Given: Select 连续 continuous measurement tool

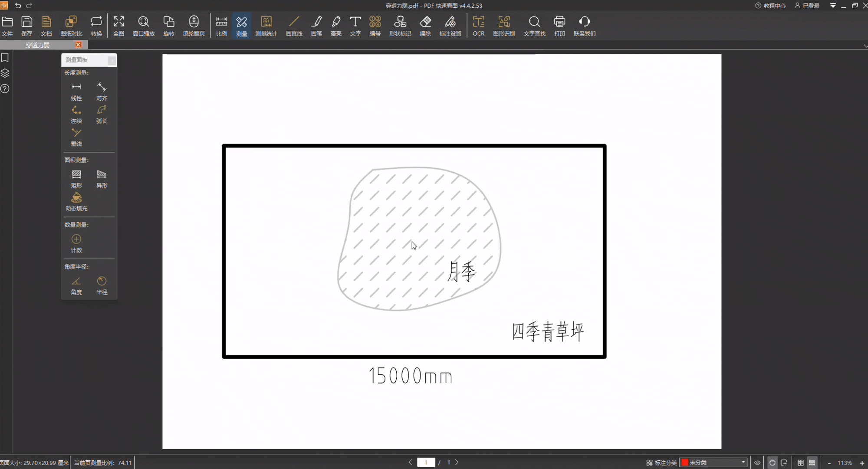Looking at the screenshot, I should pos(76,115).
